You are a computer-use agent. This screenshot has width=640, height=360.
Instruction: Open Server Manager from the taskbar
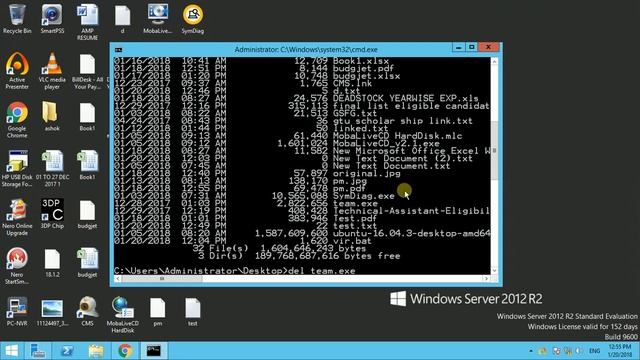(38, 351)
